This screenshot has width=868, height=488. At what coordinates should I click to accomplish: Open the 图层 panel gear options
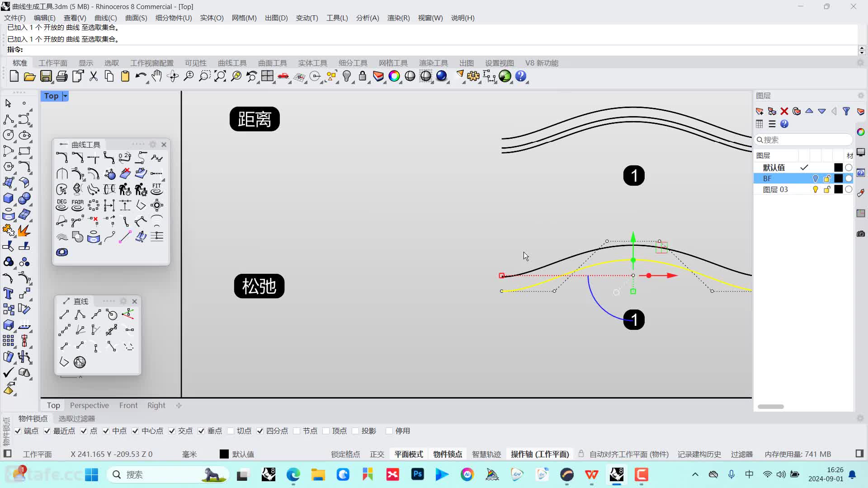point(861,95)
